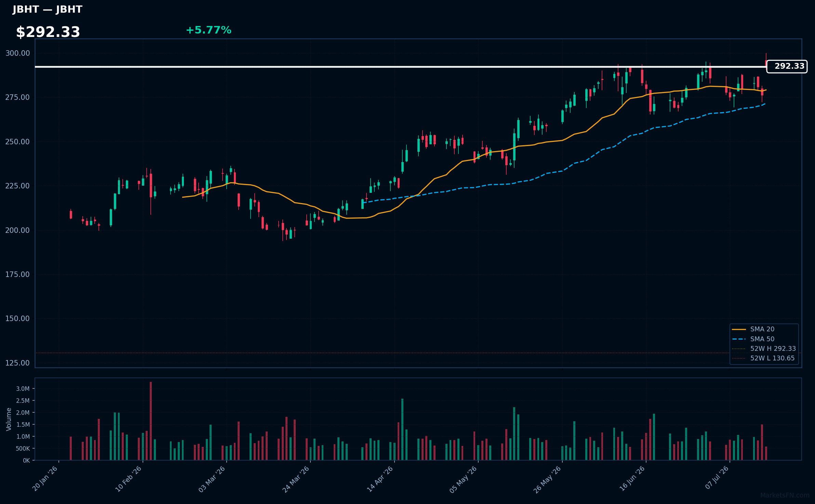
Task: Click the 200.00 price axis label
Action: (x=17, y=230)
